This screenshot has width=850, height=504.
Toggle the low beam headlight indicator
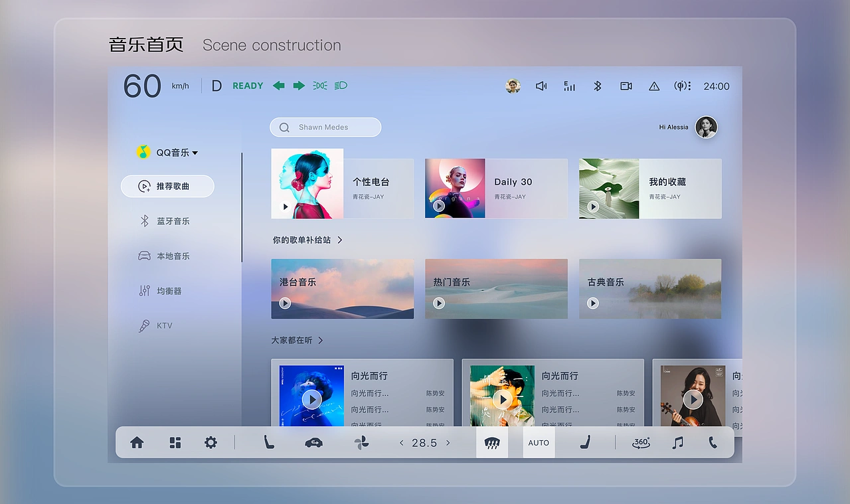click(x=341, y=86)
